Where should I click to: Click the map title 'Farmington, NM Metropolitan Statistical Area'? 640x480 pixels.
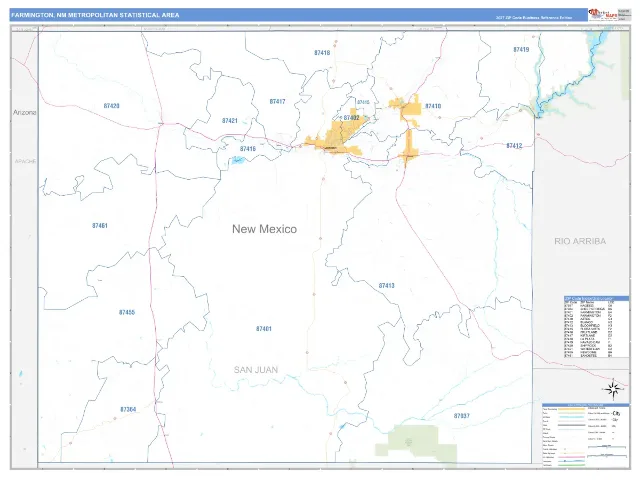click(95, 15)
